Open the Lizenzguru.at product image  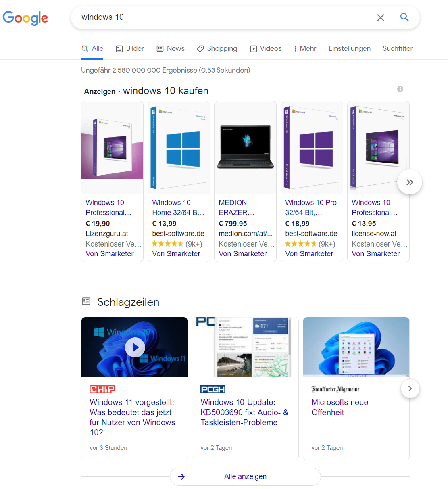point(112,148)
